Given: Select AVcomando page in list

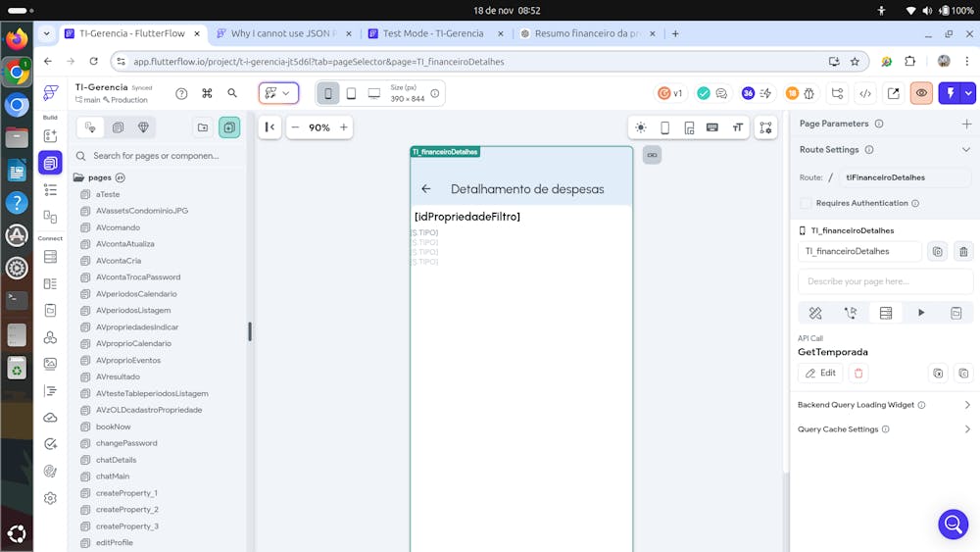Looking at the screenshot, I should [119, 227].
